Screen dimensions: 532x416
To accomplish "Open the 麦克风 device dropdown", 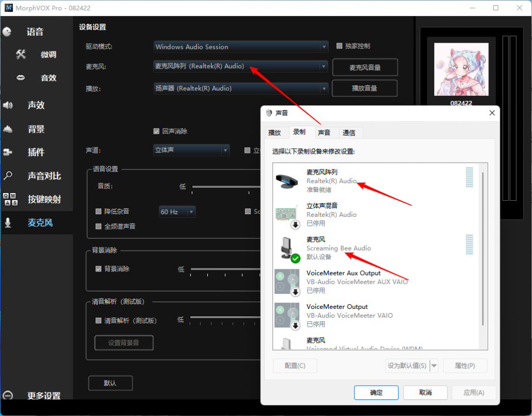I will pyautogui.click(x=241, y=66).
